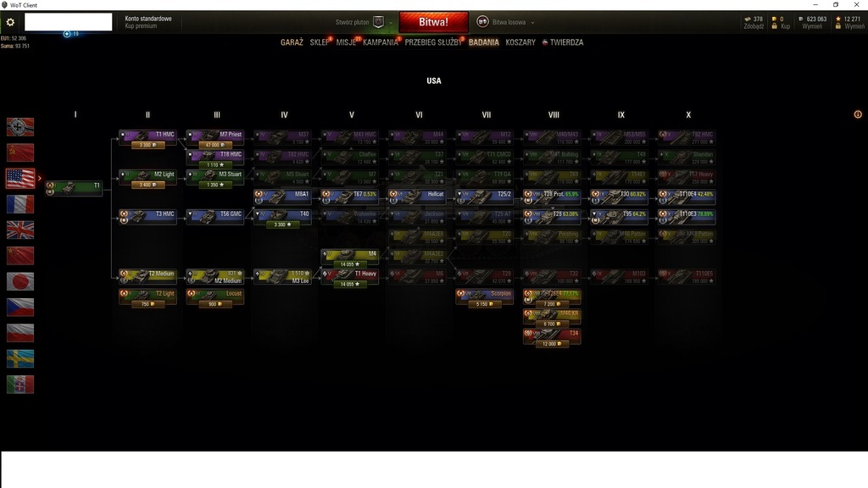Viewport: 868px width, 488px height.
Task: Open dropdown arrow beside Stwórz pluton
Action: (x=391, y=23)
